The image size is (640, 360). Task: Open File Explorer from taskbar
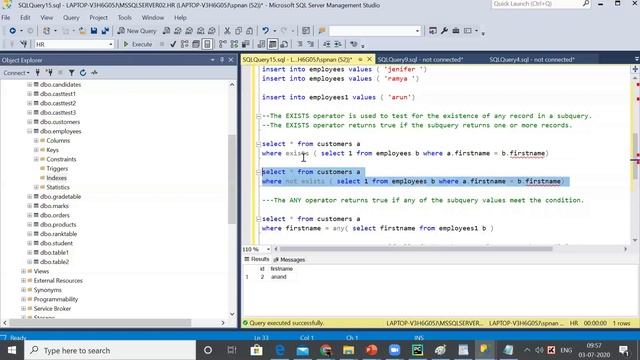tap(348, 350)
